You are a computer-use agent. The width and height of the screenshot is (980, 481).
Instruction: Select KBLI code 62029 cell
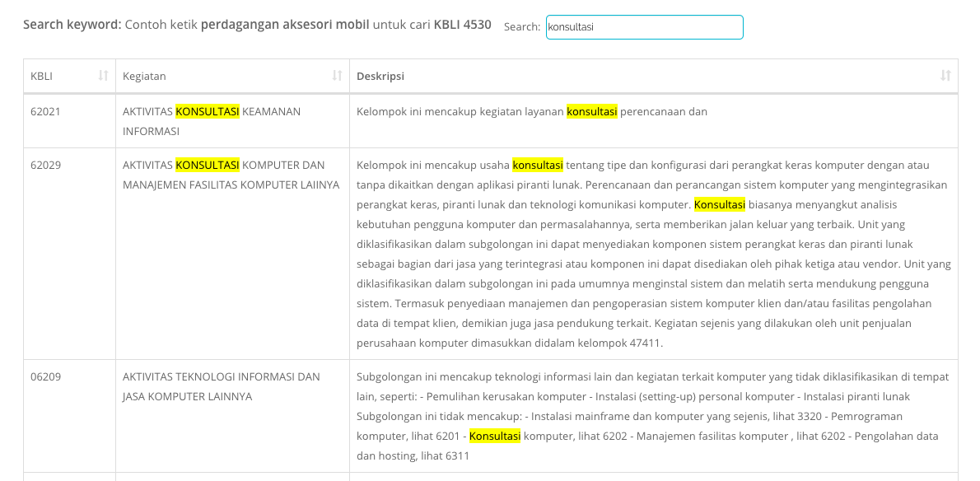tap(69, 254)
